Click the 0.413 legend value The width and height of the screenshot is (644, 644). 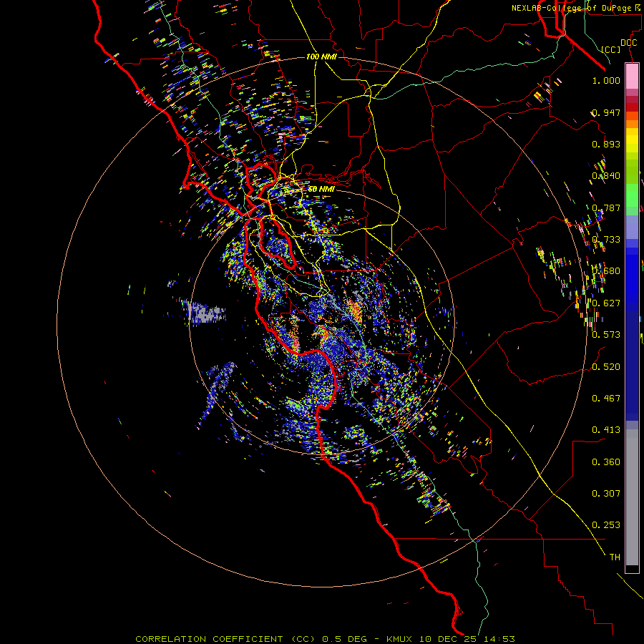click(606, 430)
